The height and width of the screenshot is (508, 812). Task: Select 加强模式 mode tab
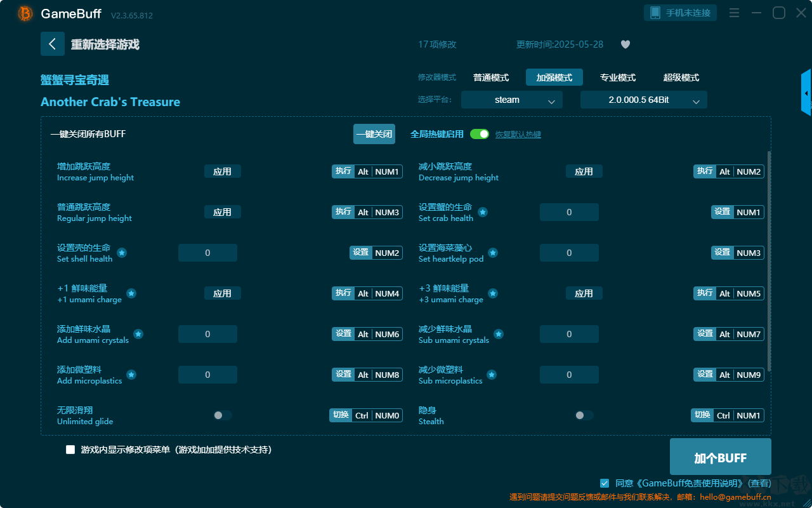(554, 77)
